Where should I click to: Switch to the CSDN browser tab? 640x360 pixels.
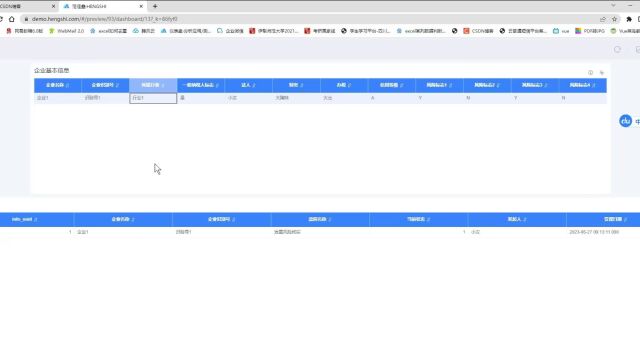click(24, 6)
